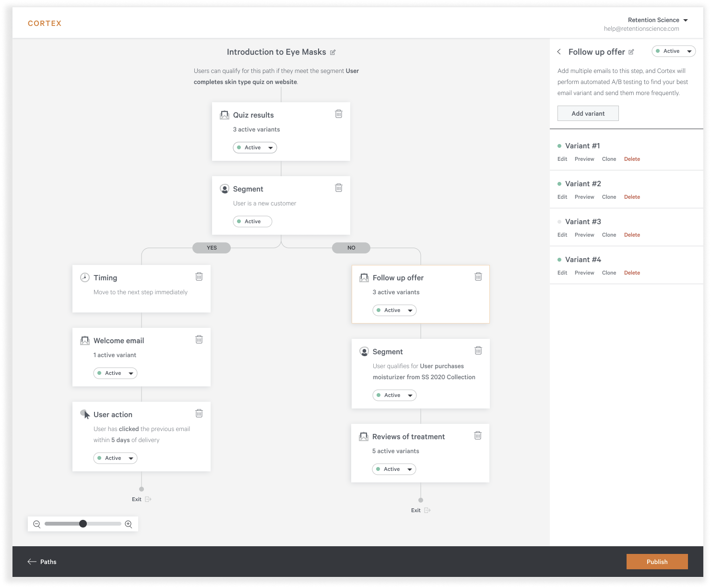Go back using panel's left chevron
Image resolution: width=711 pixels, height=588 pixels.
tap(559, 52)
